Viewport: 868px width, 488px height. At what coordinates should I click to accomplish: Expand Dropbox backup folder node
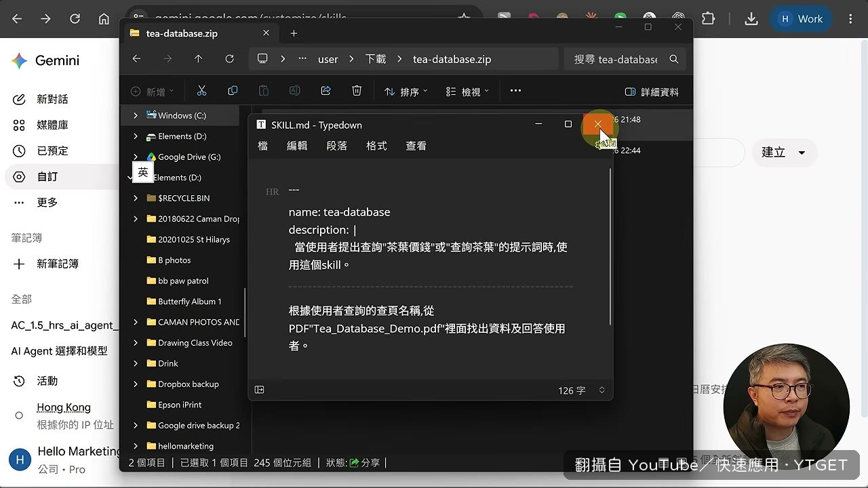[x=136, y=384]
